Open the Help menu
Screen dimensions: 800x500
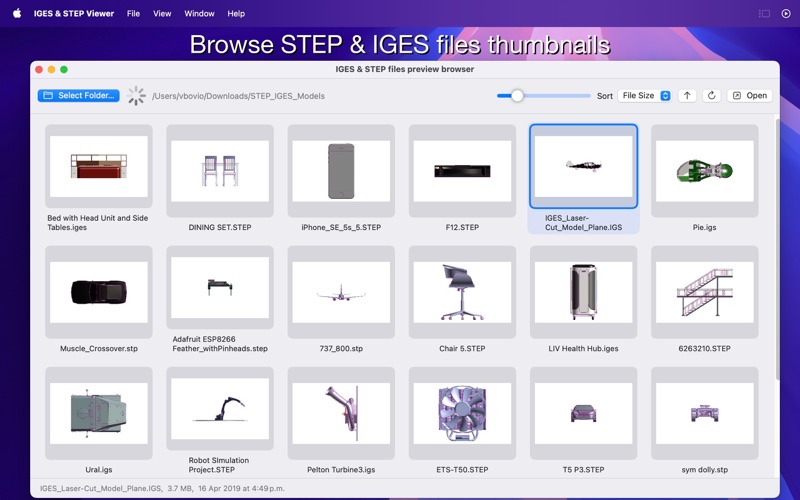point(236,14)
